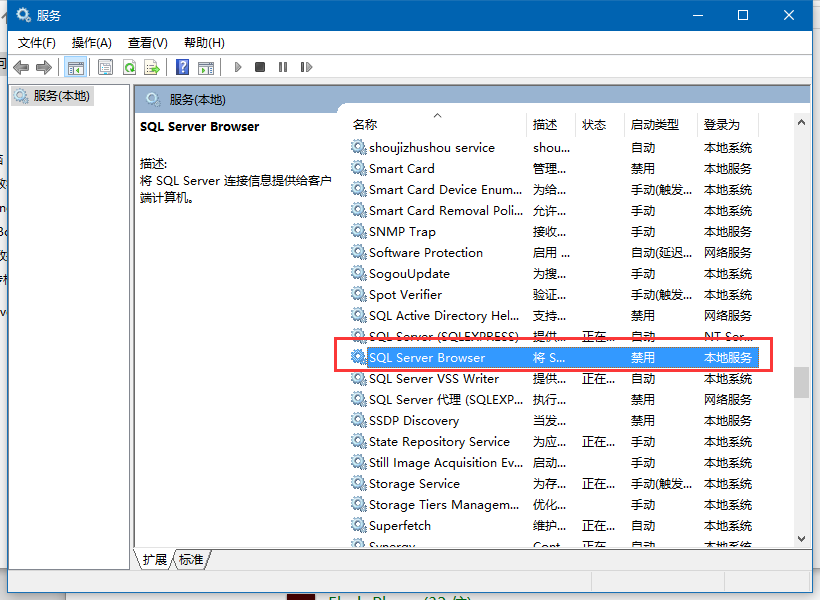Viewport: 820px width, 600px height.
Task: Click the gear icon beside SNMP Trap
Action: tap(358, 231)
